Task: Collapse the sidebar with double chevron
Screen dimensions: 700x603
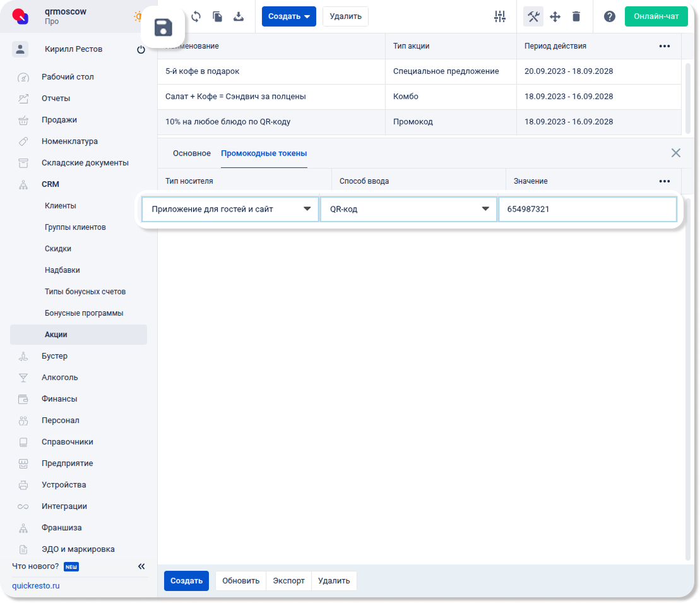Action: (x=141, y=566)
